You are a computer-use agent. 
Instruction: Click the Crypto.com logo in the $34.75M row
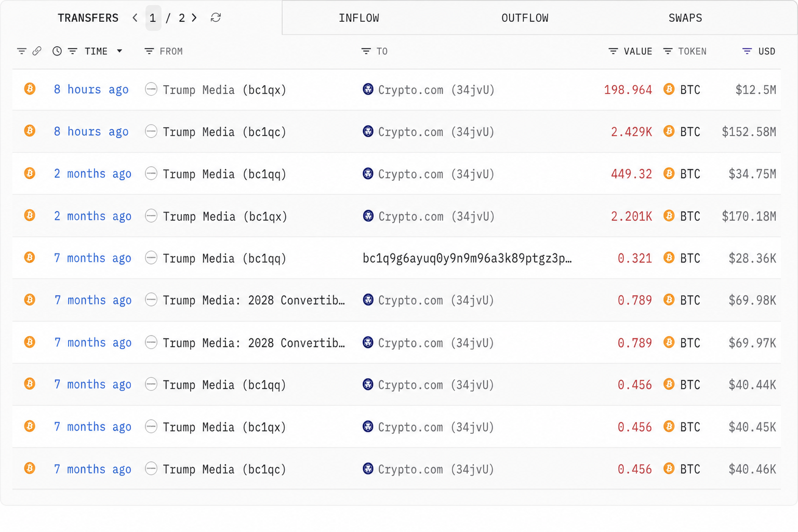(368, 174)
